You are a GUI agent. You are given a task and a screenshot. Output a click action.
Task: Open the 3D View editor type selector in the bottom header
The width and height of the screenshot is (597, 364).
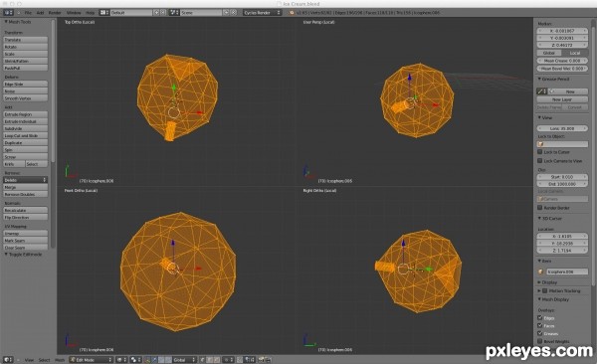click(8, 359)
